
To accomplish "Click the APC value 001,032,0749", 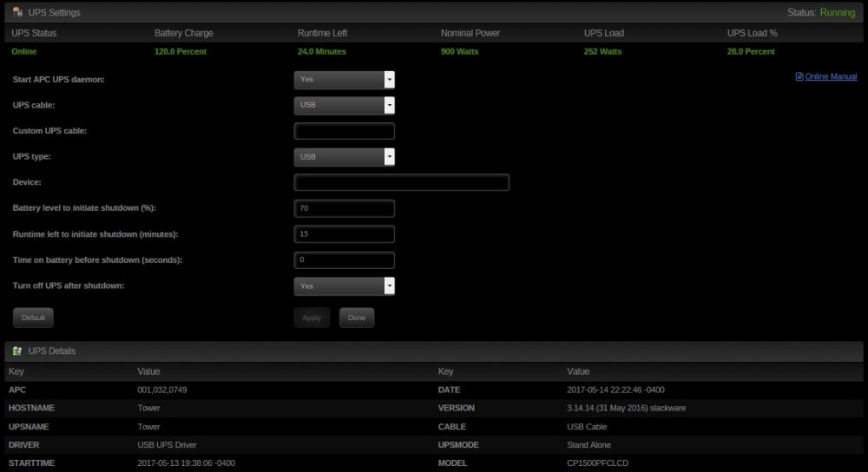I will [x=162, y=390].
